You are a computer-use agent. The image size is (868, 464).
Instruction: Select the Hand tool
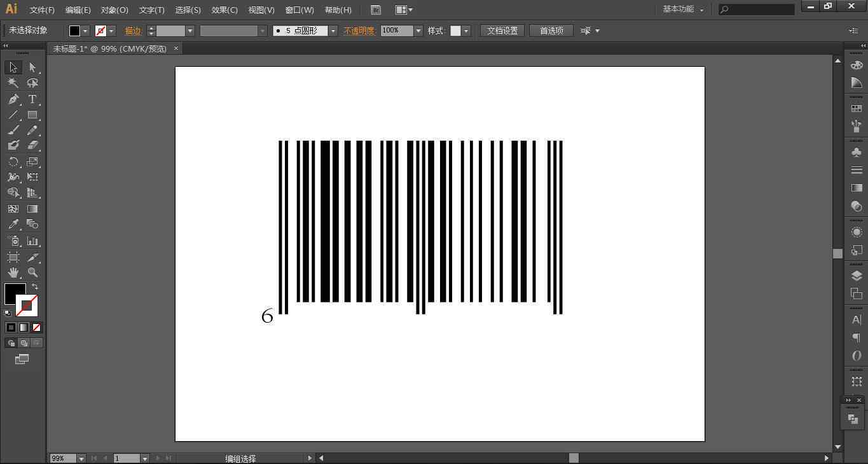13,272
